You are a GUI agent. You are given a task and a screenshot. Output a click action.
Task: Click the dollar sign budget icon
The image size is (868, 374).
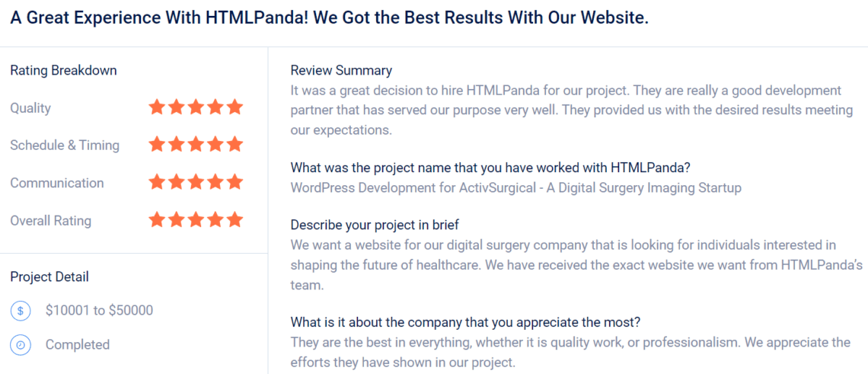coord(21,310)
